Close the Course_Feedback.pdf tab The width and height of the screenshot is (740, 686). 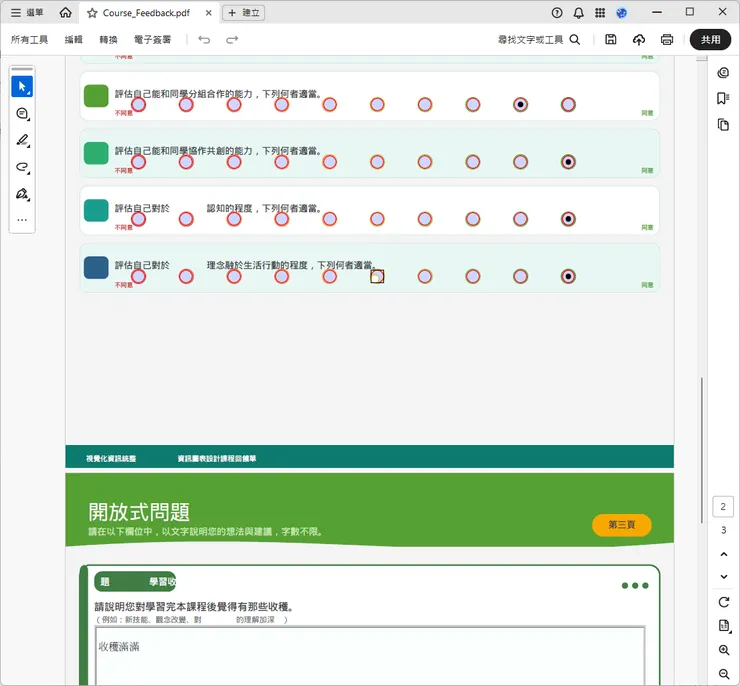[x=209, y=13]
